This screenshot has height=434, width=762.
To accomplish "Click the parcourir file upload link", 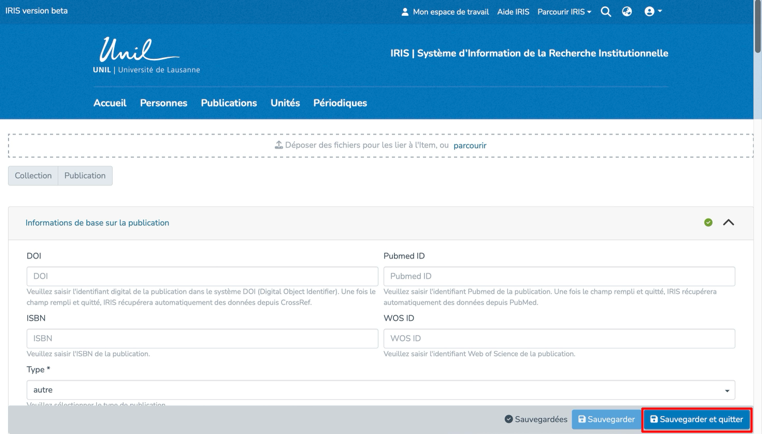I will click(469, 146).
